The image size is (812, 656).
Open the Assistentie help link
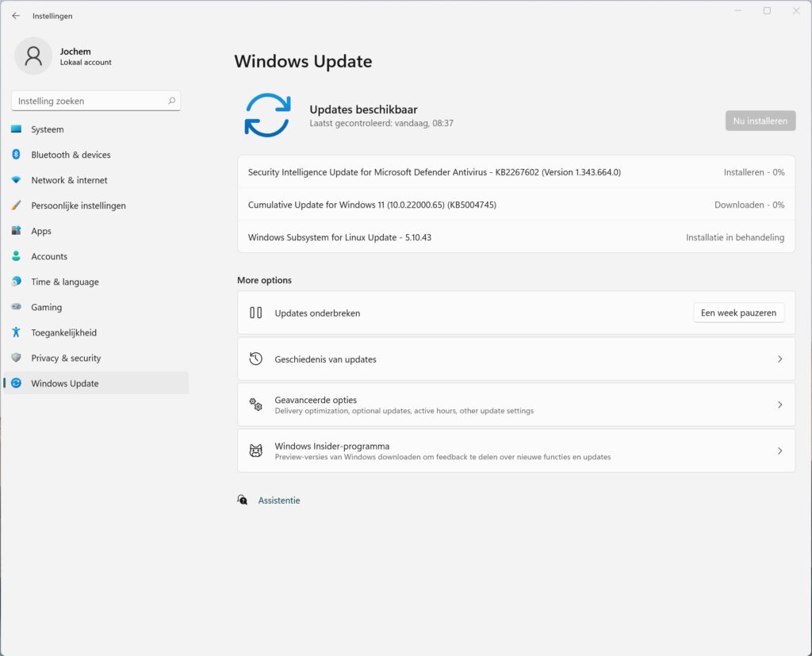279,501
